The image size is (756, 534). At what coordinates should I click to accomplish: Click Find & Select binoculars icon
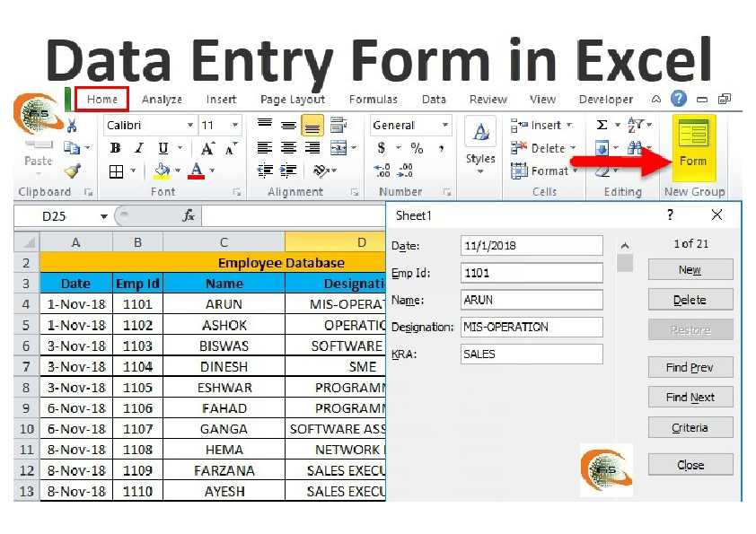point(635,148)
